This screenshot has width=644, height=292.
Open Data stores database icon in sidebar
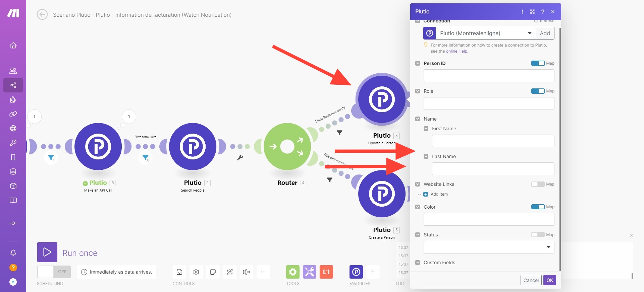point(13,171)
